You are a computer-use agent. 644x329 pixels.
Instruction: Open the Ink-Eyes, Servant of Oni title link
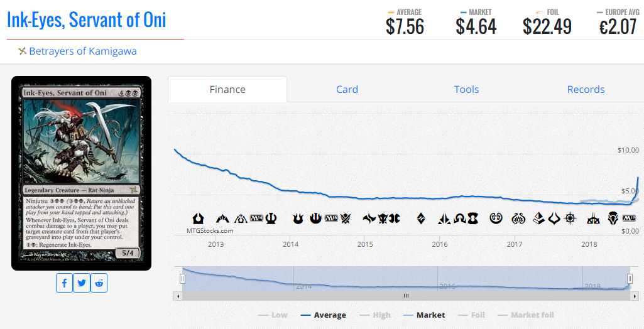(x=87, y=20)
